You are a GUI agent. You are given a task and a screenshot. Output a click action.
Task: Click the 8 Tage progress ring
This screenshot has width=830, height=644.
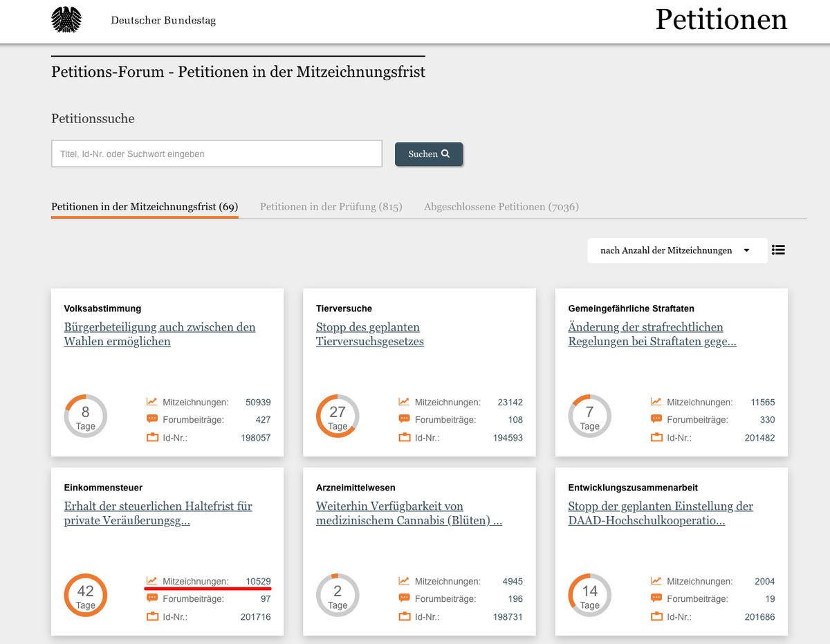[x=86, y=416]
